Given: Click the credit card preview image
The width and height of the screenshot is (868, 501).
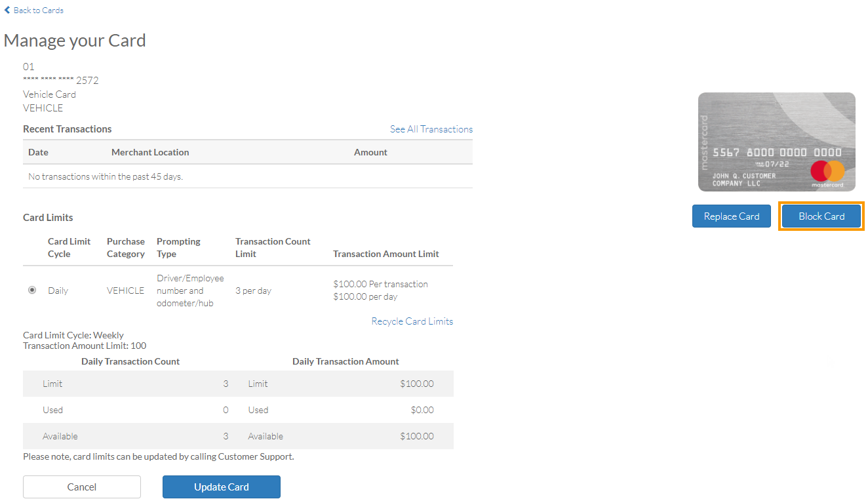Looking at the screenshot, I should coord(776,142).
